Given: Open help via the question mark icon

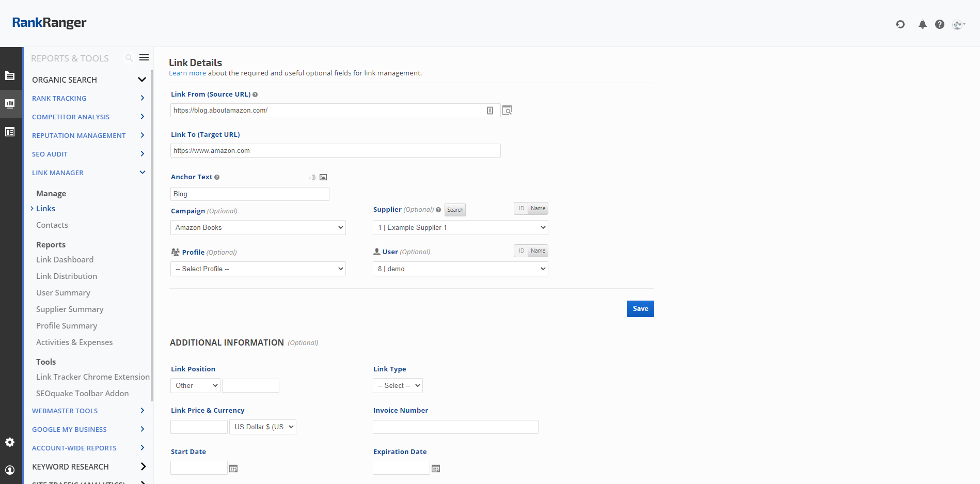Looking at the screenshot, I should [x=940, y=24].
